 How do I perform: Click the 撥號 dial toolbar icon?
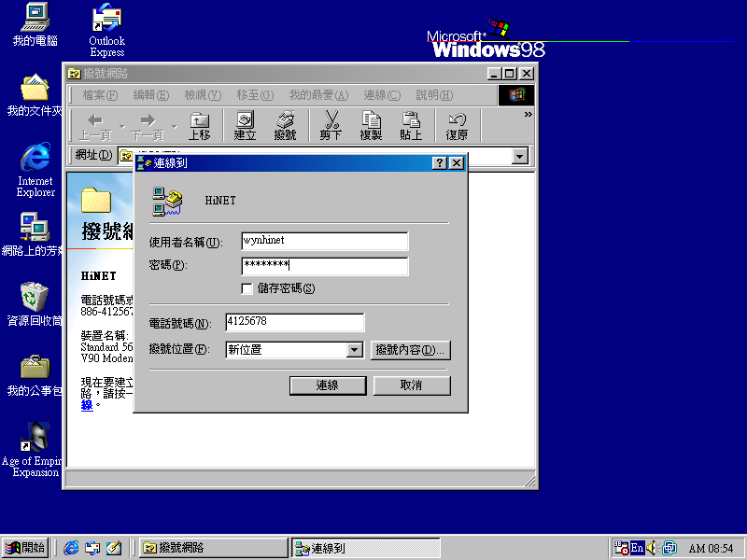point(285,127)
